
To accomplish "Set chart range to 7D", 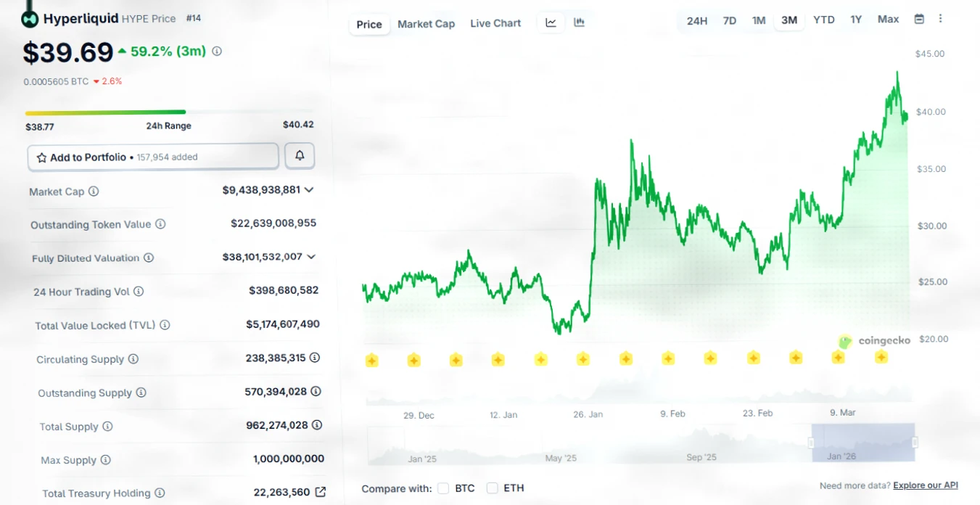I will pyautogui.click(x=730, y=20).
